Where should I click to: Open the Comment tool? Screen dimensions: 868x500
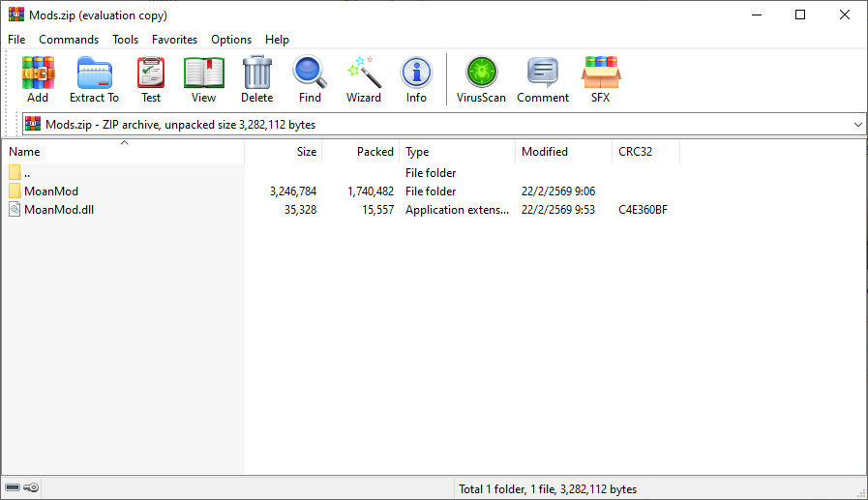tap(543, 79)
